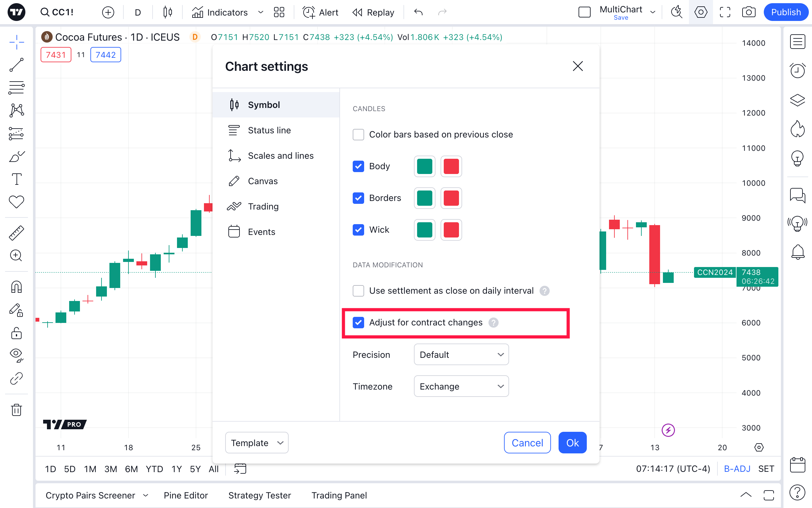Select the ruler measure tool

pos(16,233)
